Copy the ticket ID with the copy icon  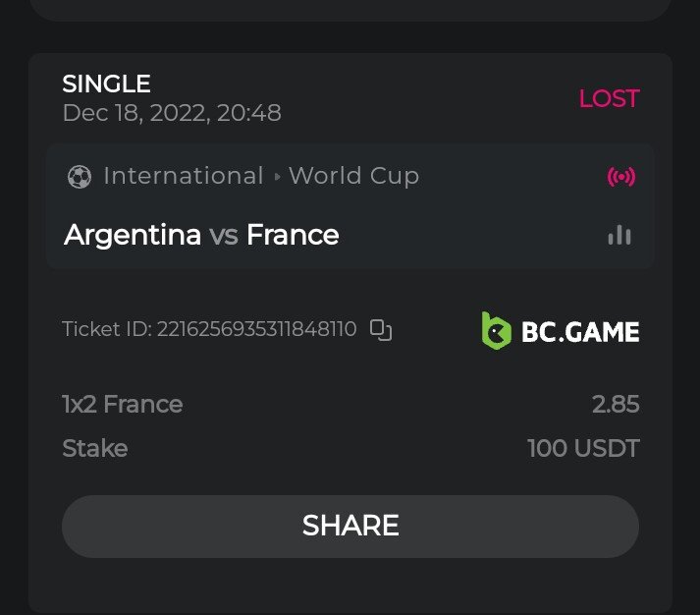pos(380,330)
